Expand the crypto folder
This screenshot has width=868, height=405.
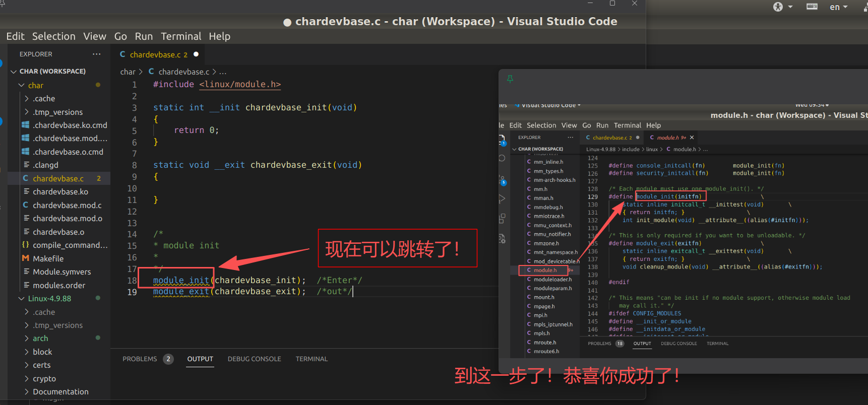point(27,378)
